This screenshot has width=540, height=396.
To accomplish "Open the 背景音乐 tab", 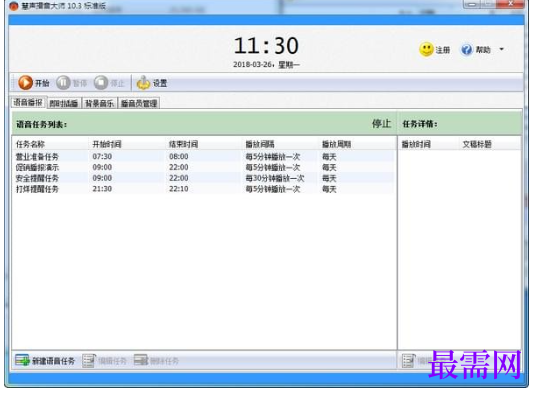I will pyautogui.click(x=100, y=103).
